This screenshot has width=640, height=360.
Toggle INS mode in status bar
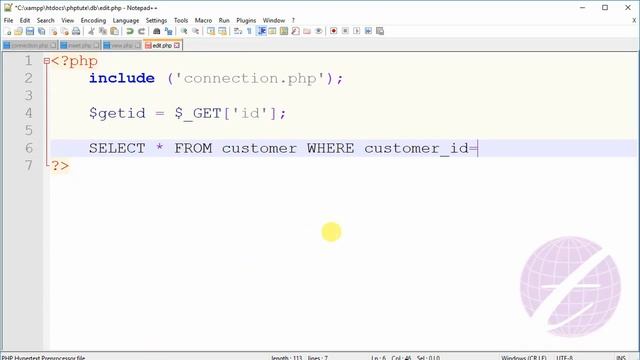[621, 358]
